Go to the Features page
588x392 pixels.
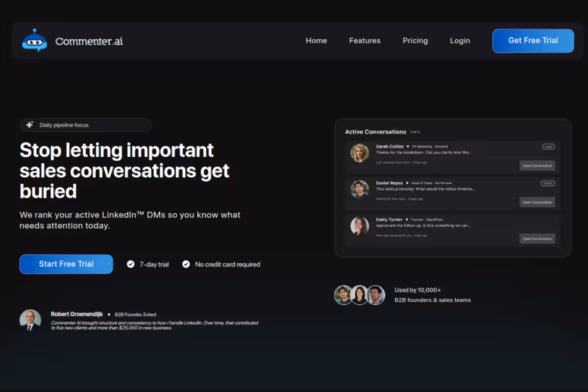pyautogui.click(x=365, y=41)
